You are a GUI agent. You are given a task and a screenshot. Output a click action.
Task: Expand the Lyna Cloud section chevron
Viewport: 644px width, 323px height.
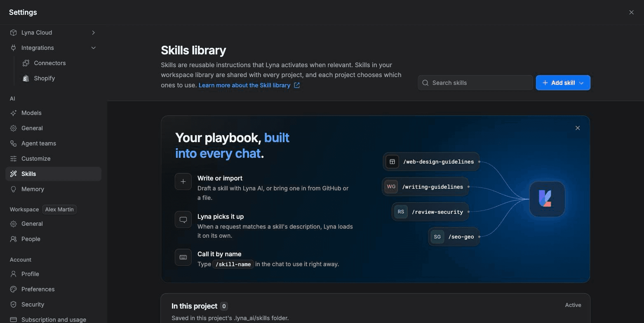click(94, 33)
